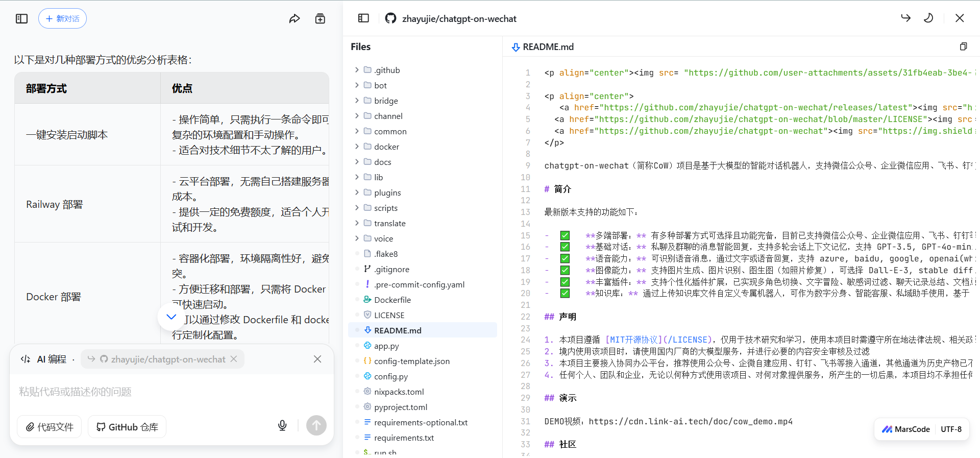Click the UTF-8 encoding indicator
The height and width of the screenshot is (458, 980).
coord(951,429)
